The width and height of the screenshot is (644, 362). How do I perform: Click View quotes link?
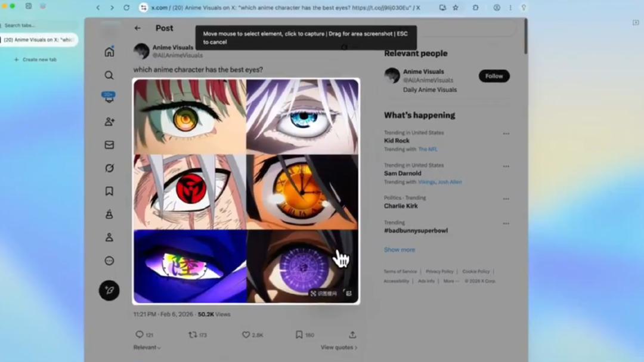pos(339,348)
